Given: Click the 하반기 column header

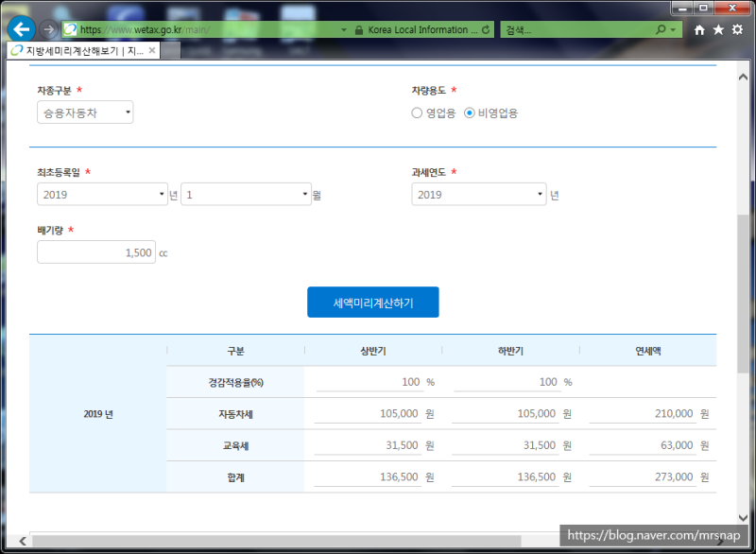Looking at the screenshot, I should pyautogui.click(x=510, y=351).
